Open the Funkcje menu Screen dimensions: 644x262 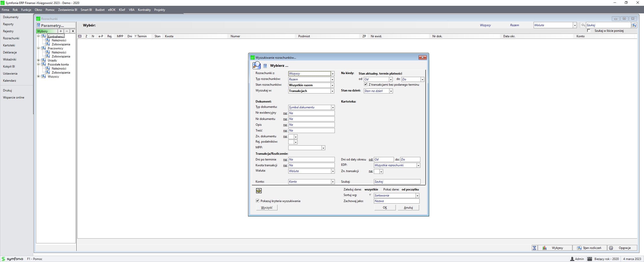(x=26, y=10)
